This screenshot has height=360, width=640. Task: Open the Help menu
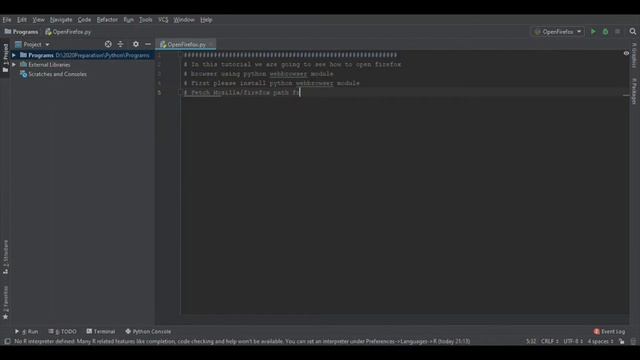coord(206,20)
